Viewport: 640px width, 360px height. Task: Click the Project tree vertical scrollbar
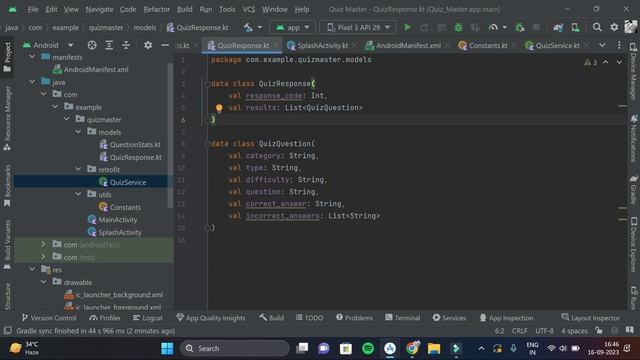point(170,135)
